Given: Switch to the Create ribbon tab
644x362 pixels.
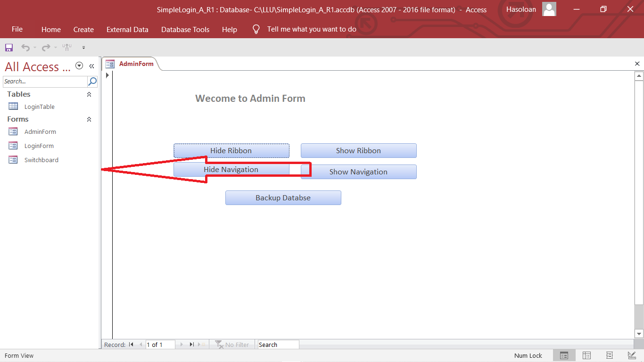Looking at the screenshot, I should [x=83, y=29].
